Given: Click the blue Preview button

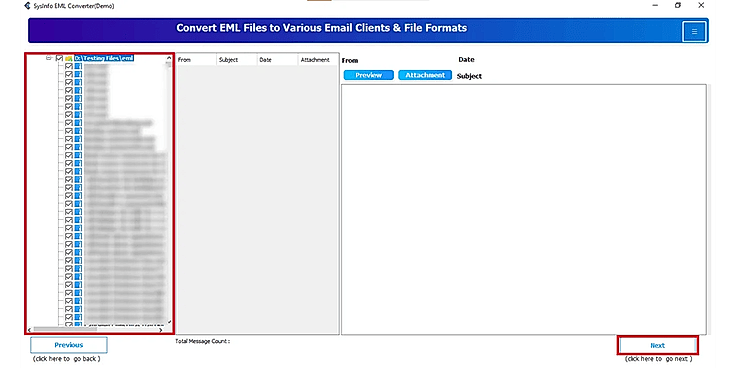Looking at the screenshot, I should 368,75.
